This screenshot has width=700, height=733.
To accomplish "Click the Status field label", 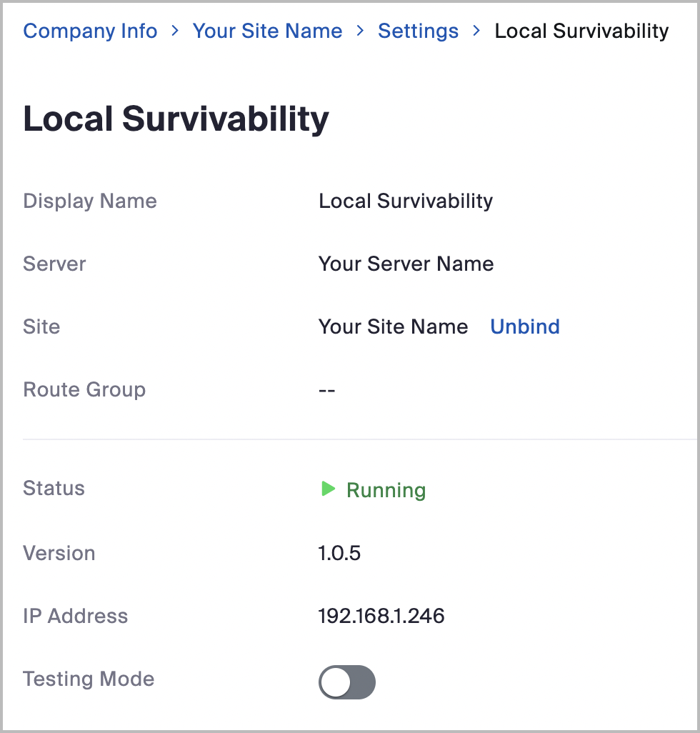I will click(x=54, y=489).
